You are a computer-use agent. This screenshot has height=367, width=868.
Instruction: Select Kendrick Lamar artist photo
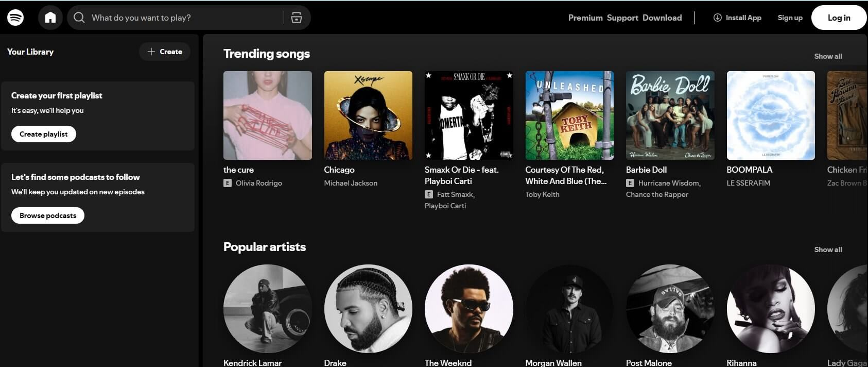(x=268, y=309)
